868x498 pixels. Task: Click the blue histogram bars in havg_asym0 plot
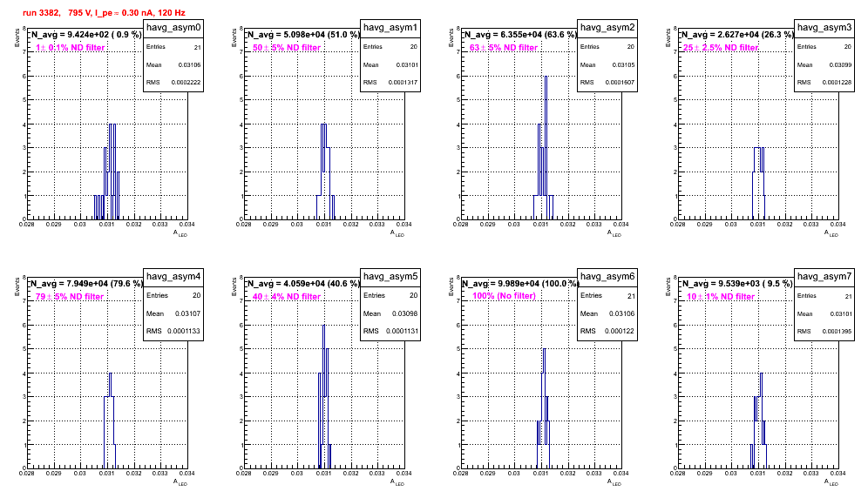pyautogui.click(x=106, y=172)
